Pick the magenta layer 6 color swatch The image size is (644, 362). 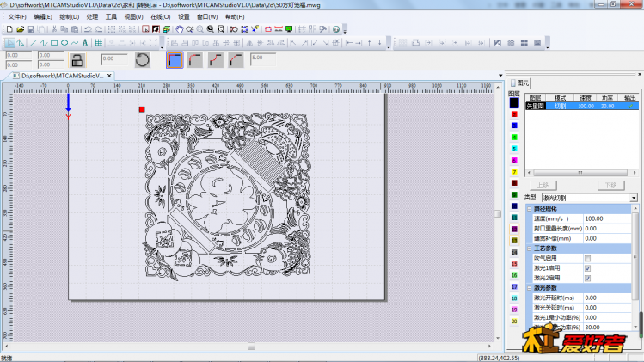tap(514, 160)
